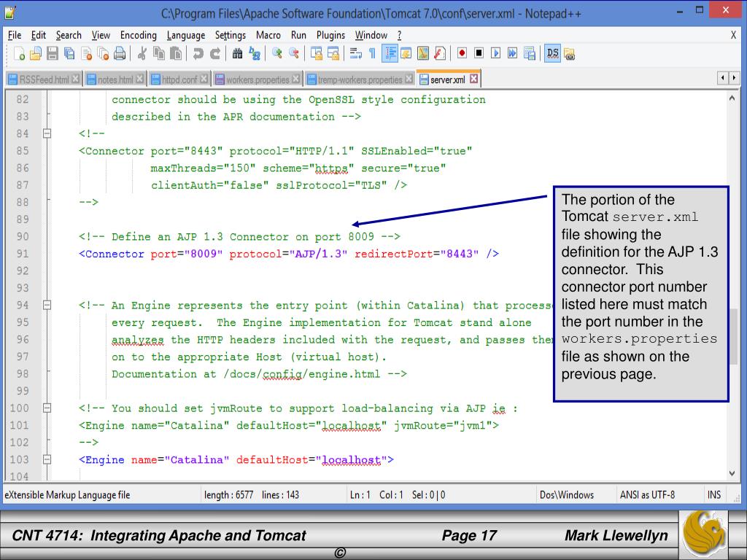The width and height of the screenshot is (747, 560).
Task: Click the Close All toolbar icon
Action: (x=103, y=53)
